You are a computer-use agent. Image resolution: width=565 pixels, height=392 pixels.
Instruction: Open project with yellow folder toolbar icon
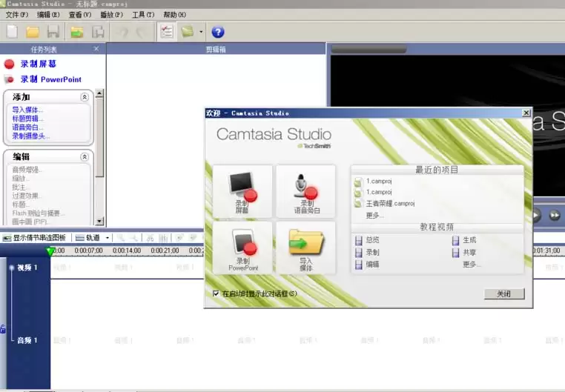coord(33,32)
